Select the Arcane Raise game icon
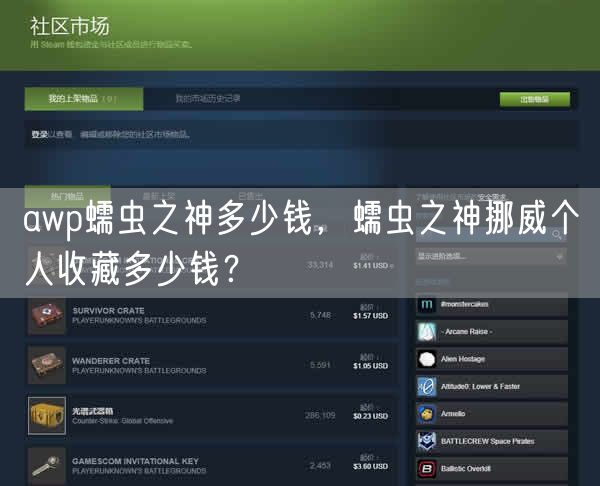Image resolution: width=600 pixels, height=486 pixels. (426, 331)
